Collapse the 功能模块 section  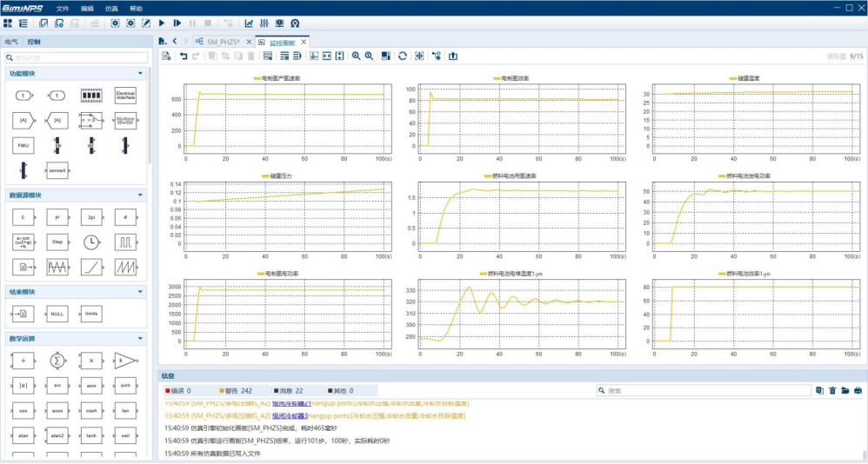140,74
